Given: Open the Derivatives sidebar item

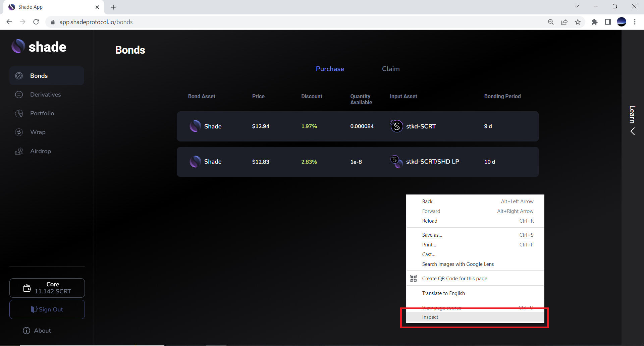Looking at the screenshot, I should pyautogui.click(x=47, y=95).
